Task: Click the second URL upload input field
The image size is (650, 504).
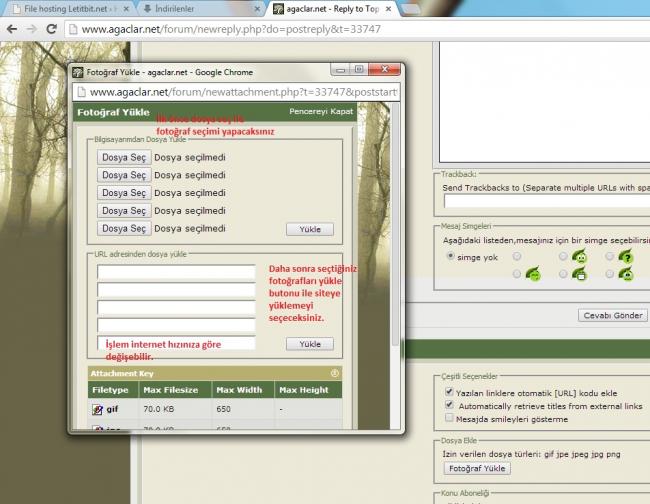Action: 176,290
